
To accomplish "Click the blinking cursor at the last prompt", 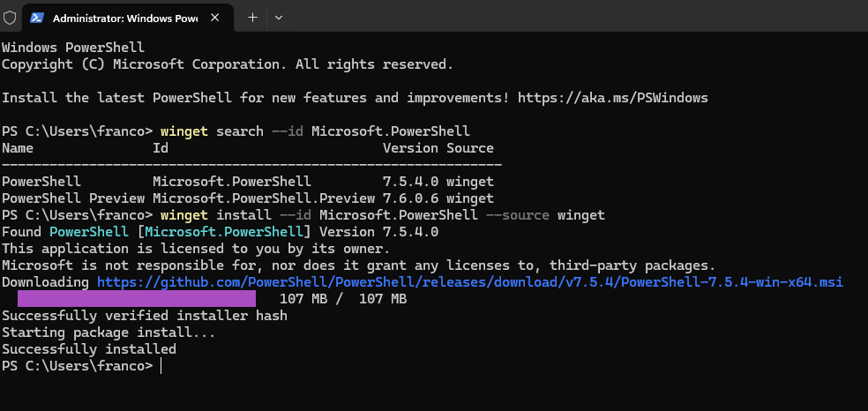I will click(x=161, y=366).
